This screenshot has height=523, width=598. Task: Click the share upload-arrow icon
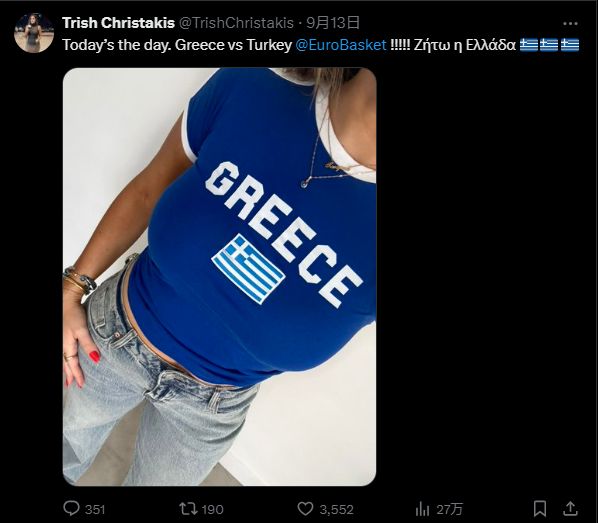[x=570, y=509]
